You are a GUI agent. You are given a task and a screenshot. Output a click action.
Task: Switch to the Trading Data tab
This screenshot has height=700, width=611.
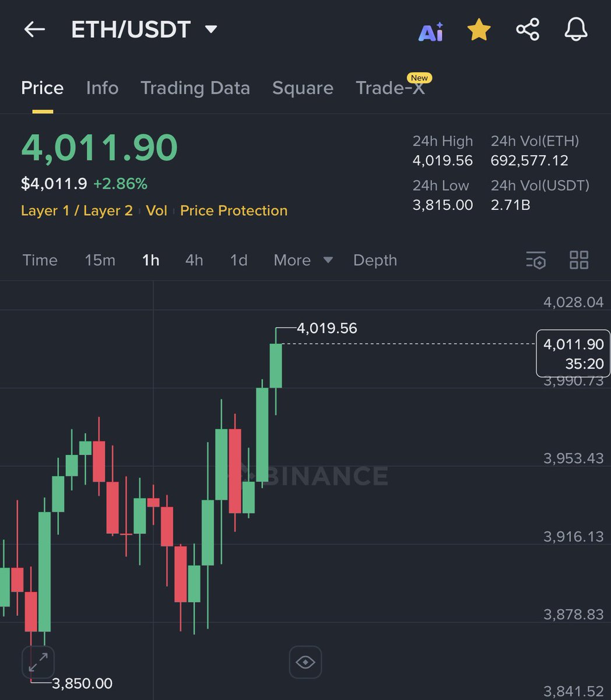pos(195,88)
